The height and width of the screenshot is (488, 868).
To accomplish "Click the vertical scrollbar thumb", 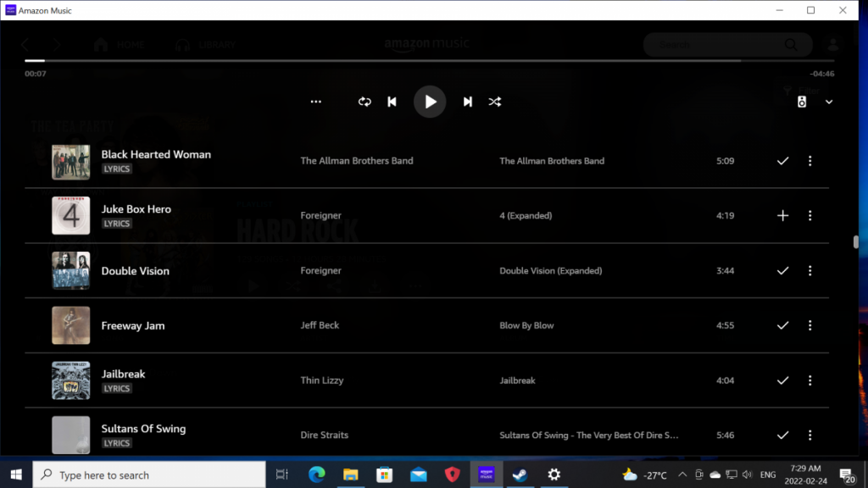I will pos(856,241).
